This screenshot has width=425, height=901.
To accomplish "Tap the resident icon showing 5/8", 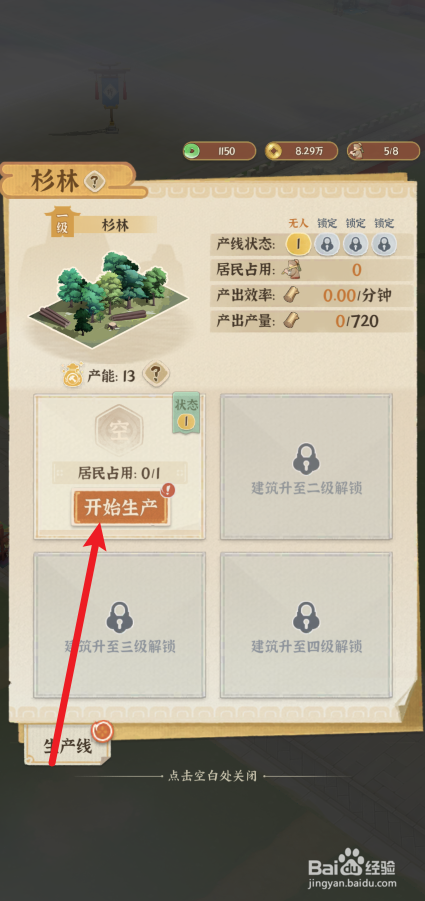I will pos(357,151).
